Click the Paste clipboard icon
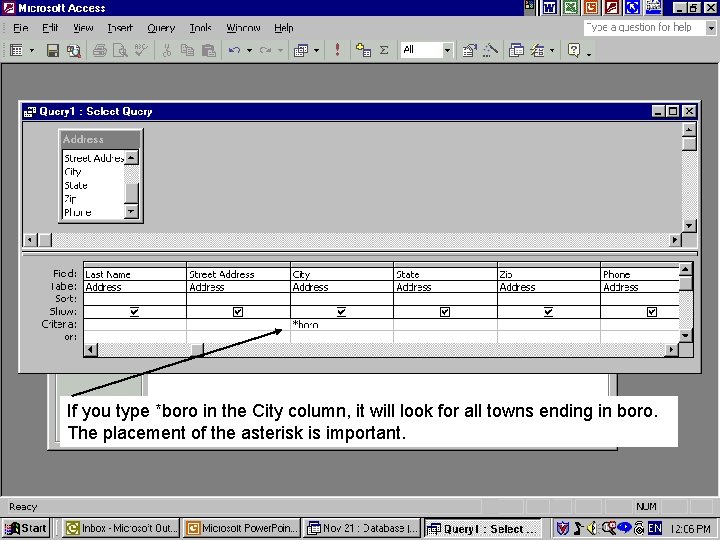Screen dimensions: 720x540 point(208,50)
